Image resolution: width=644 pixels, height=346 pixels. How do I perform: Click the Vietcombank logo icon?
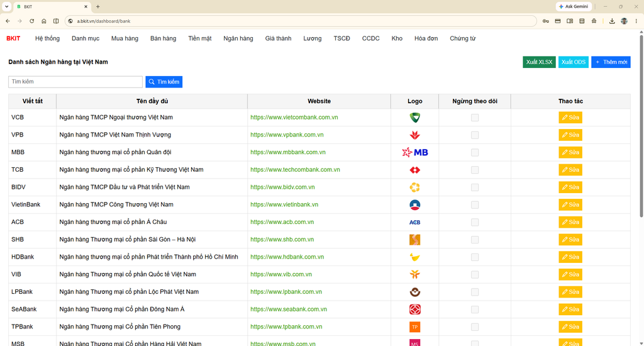415,118
